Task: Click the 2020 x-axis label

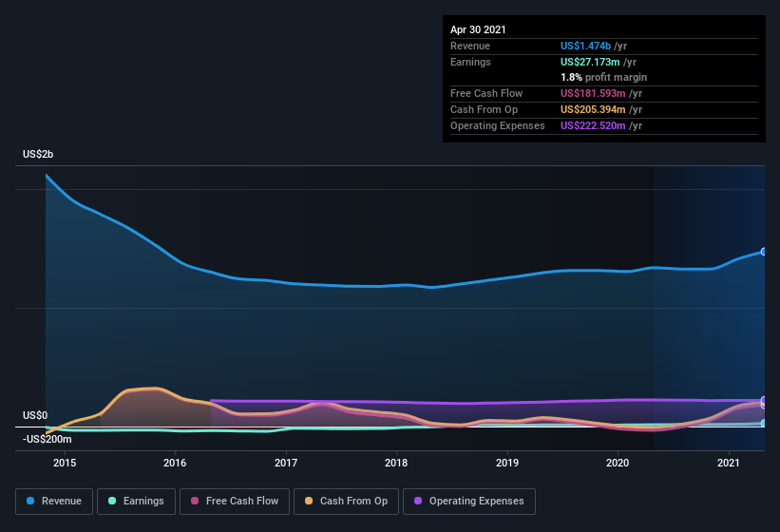Action: click(x=618, y=463)
